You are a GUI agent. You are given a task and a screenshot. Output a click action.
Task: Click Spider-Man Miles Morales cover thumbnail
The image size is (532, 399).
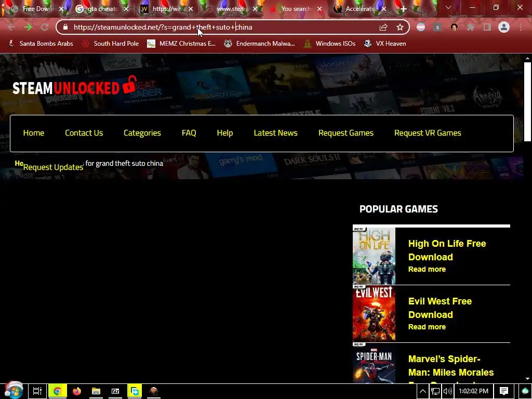point(374,363)
